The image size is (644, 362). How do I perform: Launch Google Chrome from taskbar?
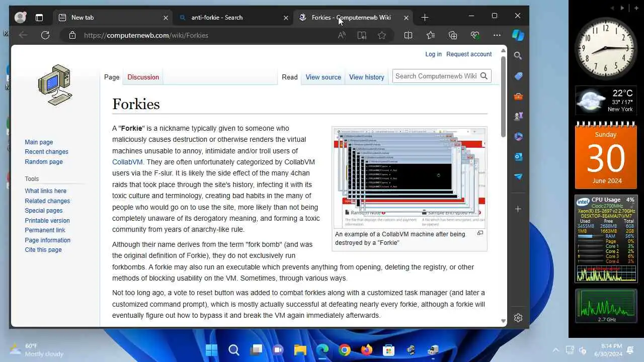coord(345,350)
